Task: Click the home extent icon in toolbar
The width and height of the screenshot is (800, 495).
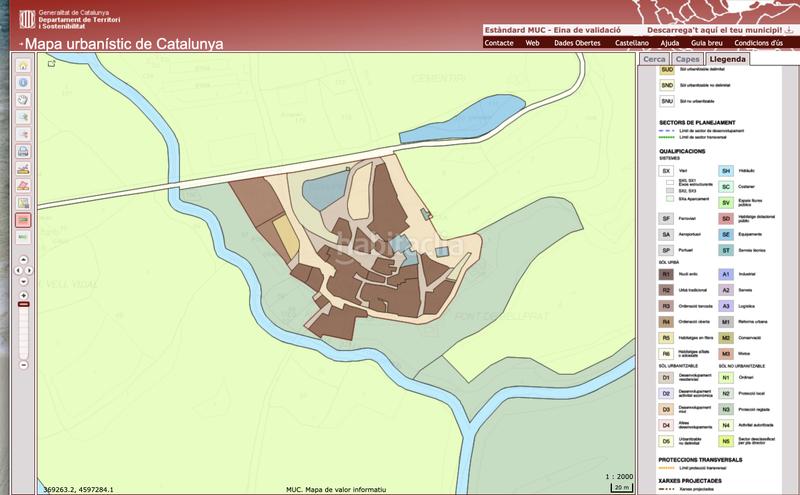Action: coord(24,66)
